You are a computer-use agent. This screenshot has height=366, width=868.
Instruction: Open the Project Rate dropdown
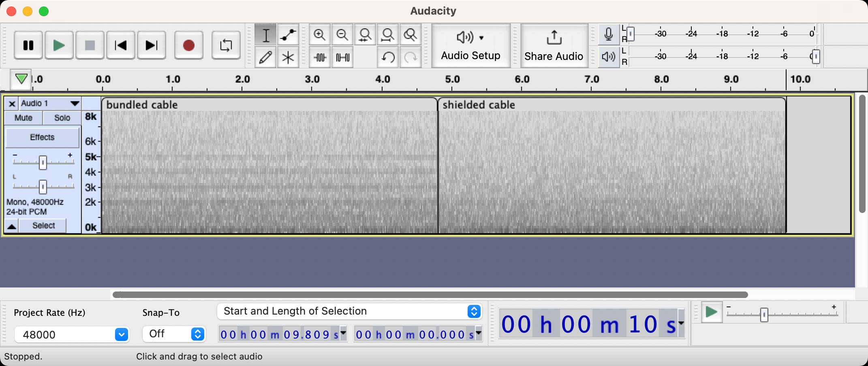[x=72, y=335]
